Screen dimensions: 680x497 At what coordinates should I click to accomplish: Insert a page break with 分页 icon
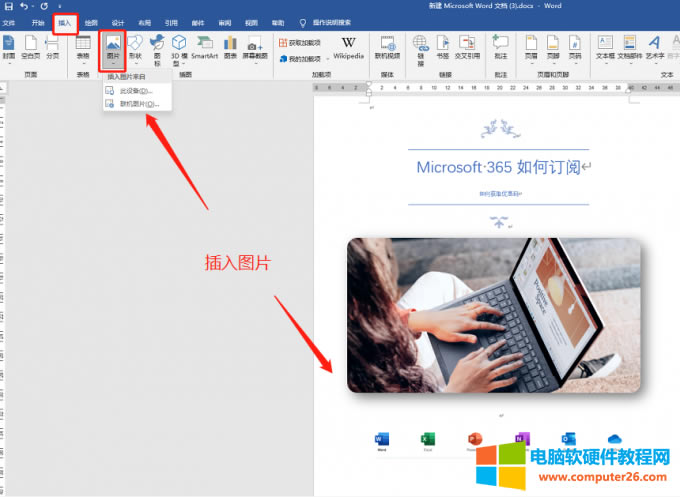[x=53, y=47]
